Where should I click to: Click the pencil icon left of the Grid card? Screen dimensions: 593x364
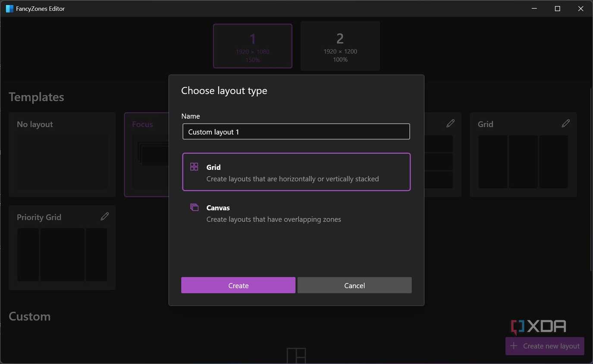pos(451,123)
